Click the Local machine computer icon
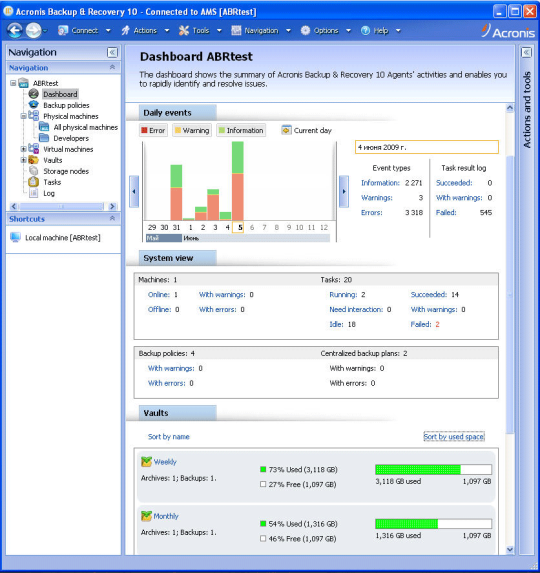 [15, 237]
